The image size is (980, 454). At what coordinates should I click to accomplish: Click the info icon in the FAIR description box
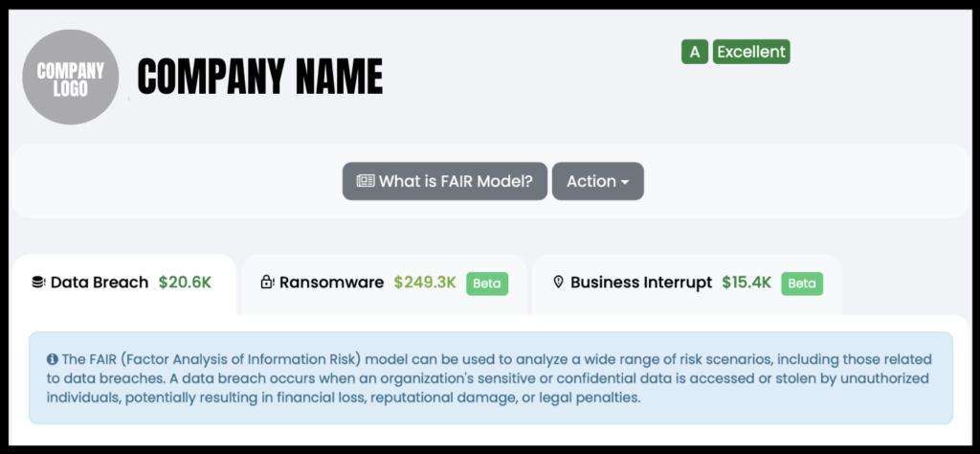click(52, 359)
